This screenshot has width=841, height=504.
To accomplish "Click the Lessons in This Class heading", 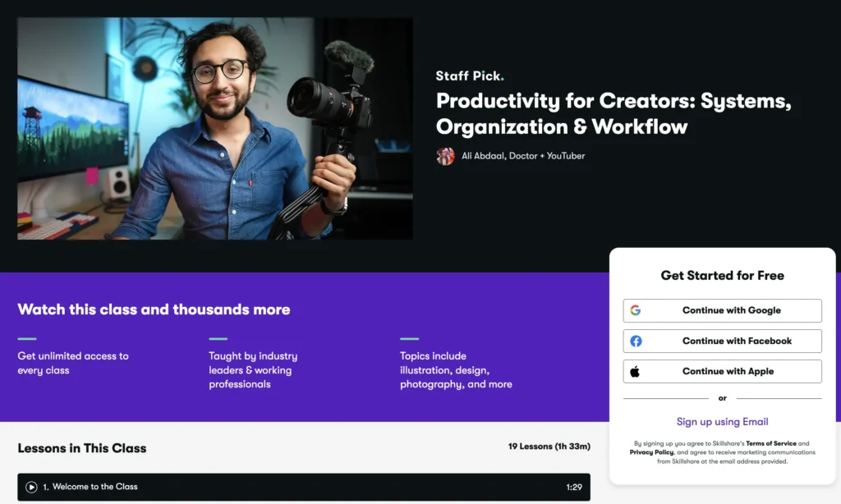I will pos(82,448).
